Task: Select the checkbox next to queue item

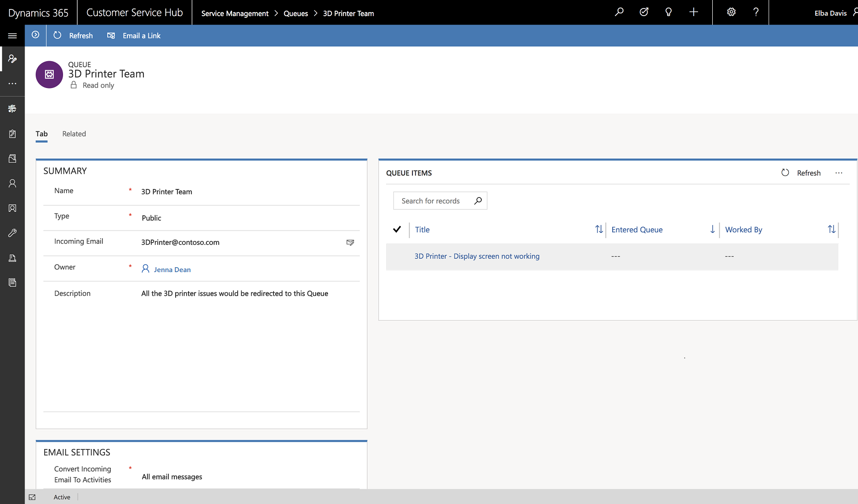Action: pos(396,256)
